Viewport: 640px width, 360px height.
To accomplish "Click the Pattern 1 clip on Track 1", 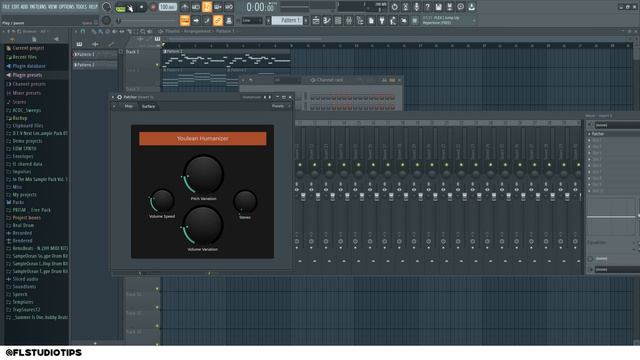I will pyautogui.click(x=227, y=58).
